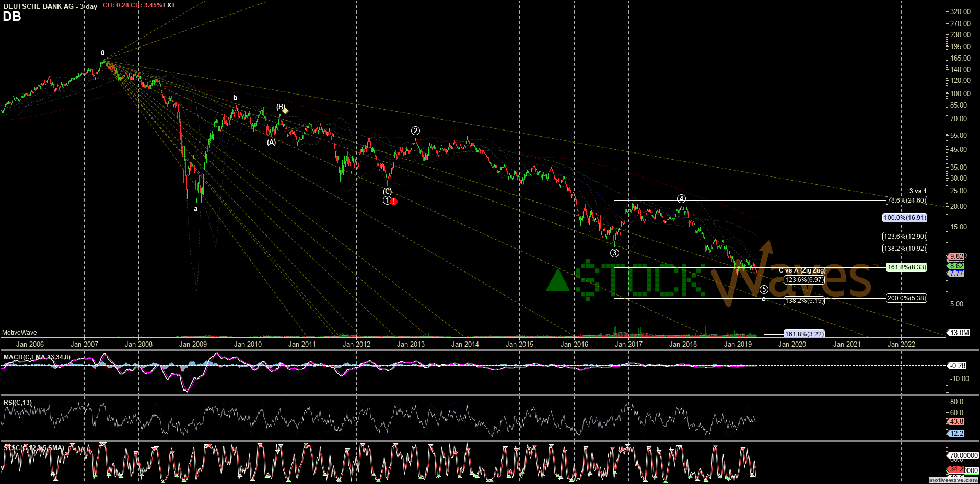Click the 100.00 price axis value
Screen dimensions: 980x484
pos(961,93)
